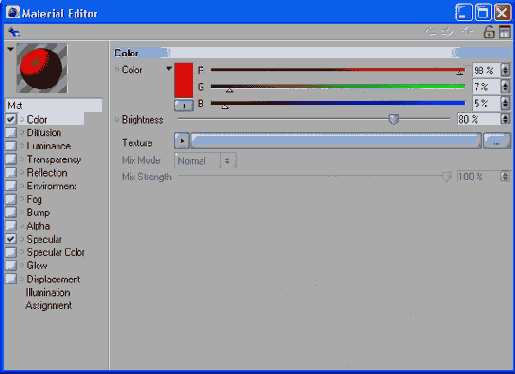
Task: Click the Mix Strength spinner arrows
Action: pyautogui.click(x=505, y=176)
